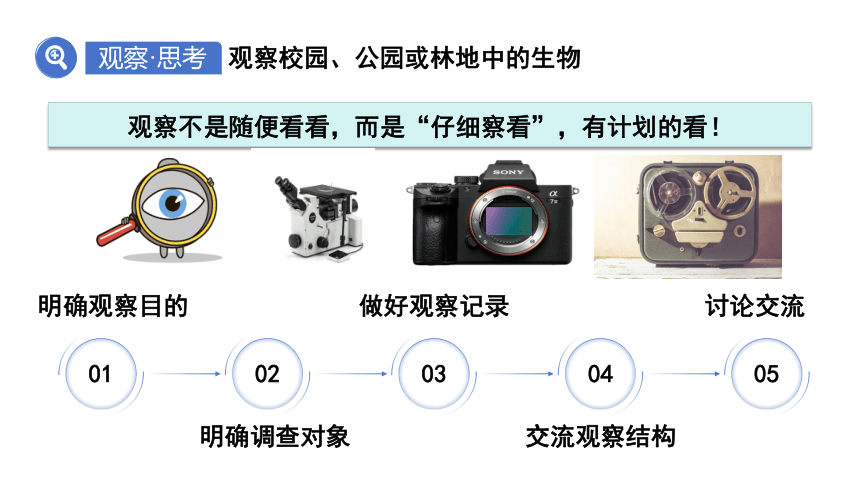Image resolution: width=860 pixels, height=484 pixels.
Task: Select the white microscope picture
Action: click(320, 218)
